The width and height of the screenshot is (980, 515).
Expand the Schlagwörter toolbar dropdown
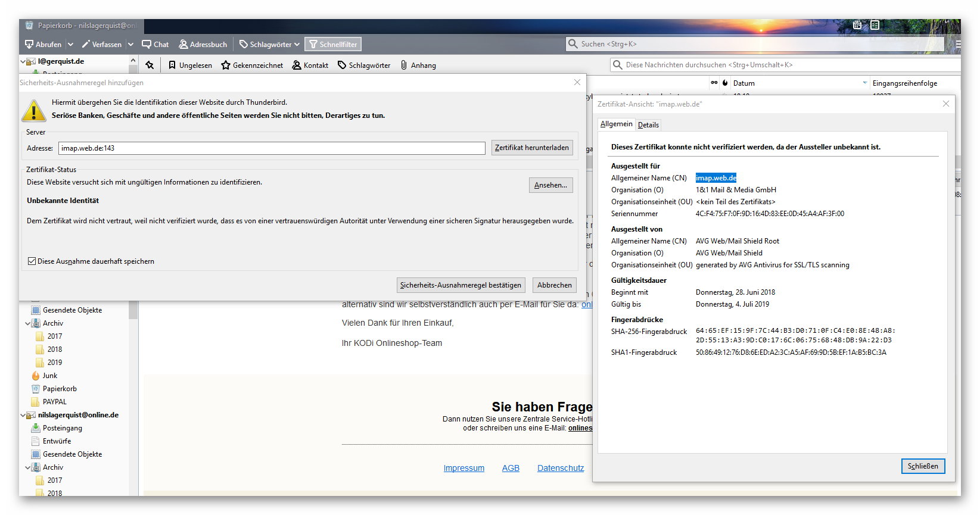pos(269,44)
